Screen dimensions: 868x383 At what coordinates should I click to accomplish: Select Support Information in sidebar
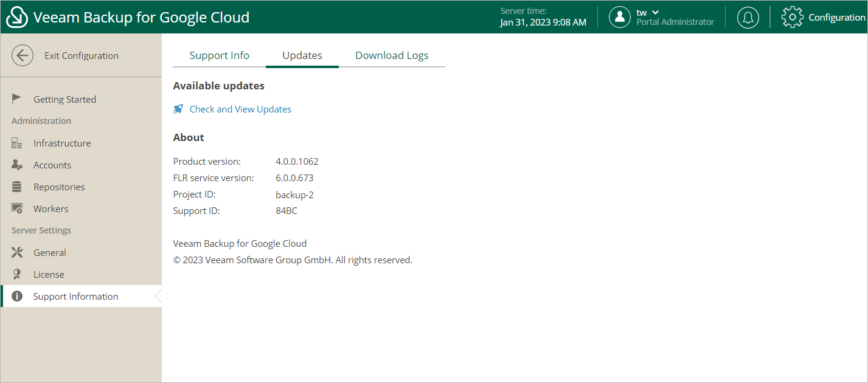click(x=75, y=297)
